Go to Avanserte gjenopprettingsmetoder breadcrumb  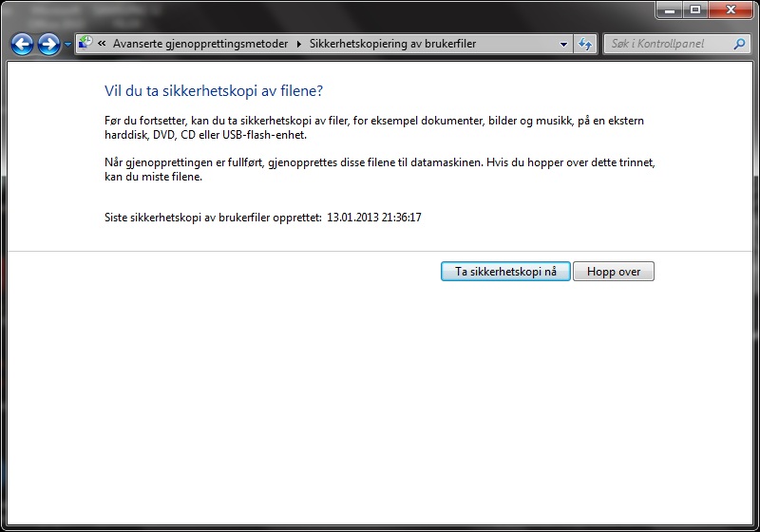click(x=200, y=44)
